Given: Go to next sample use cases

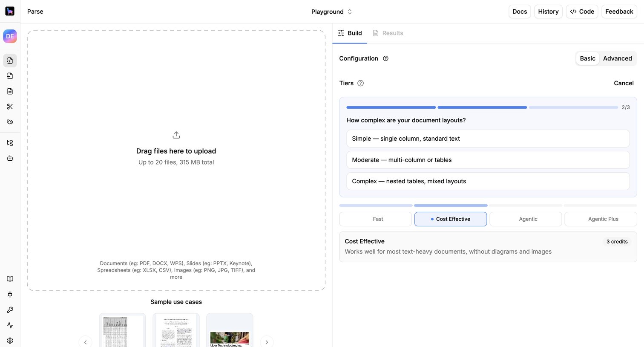Looking at the screenshot, I should point(267,342).
